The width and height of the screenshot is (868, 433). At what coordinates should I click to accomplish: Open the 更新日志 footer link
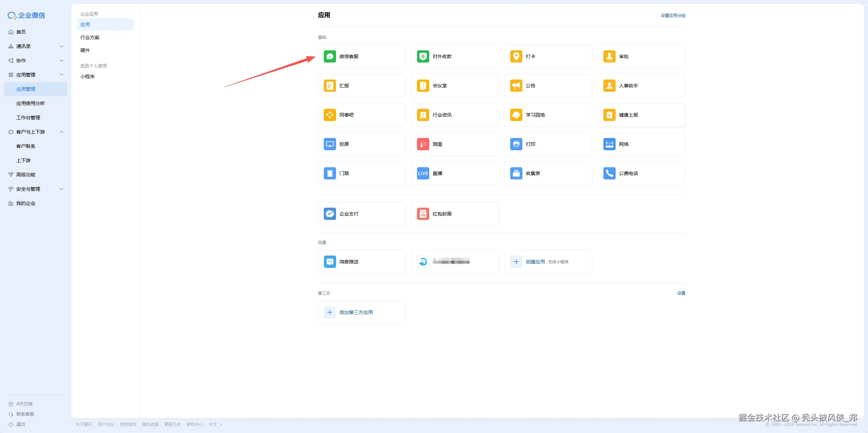pos(172,425)
